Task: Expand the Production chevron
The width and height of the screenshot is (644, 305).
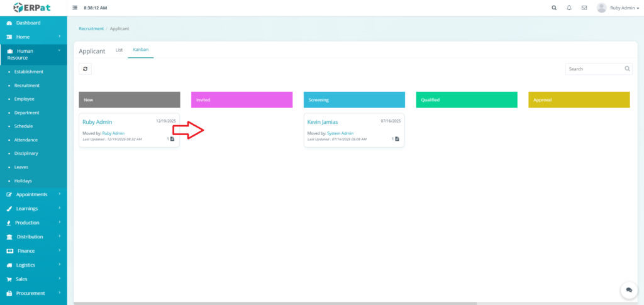Action: (60, 222)
